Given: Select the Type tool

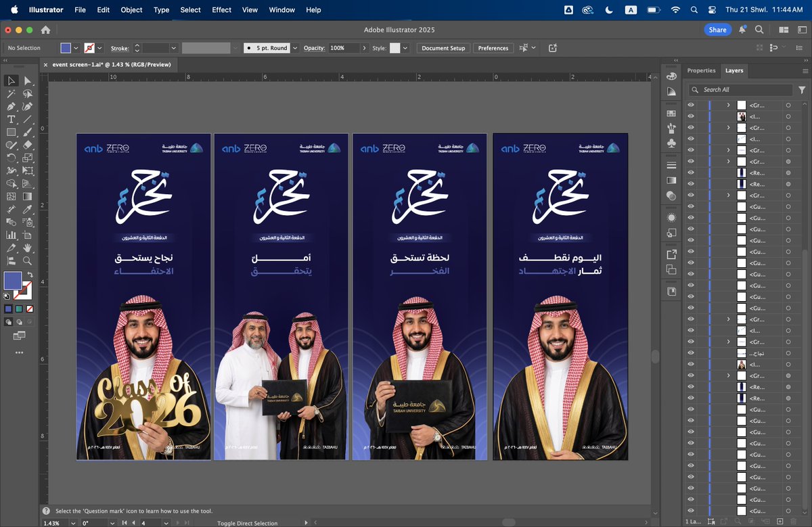Looking at the screenshot, I should tap(12, 120).
